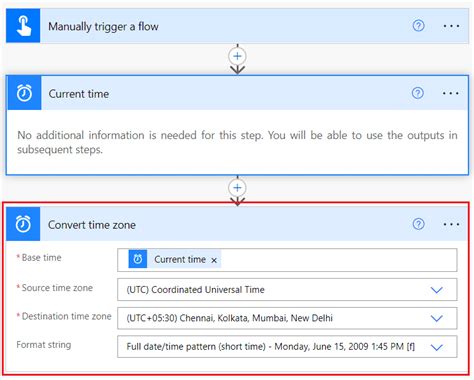The height and width of the screenshot is (380, 474).
Task: Open help for Manually trigger a flow
Action: (x=418, y=26)
